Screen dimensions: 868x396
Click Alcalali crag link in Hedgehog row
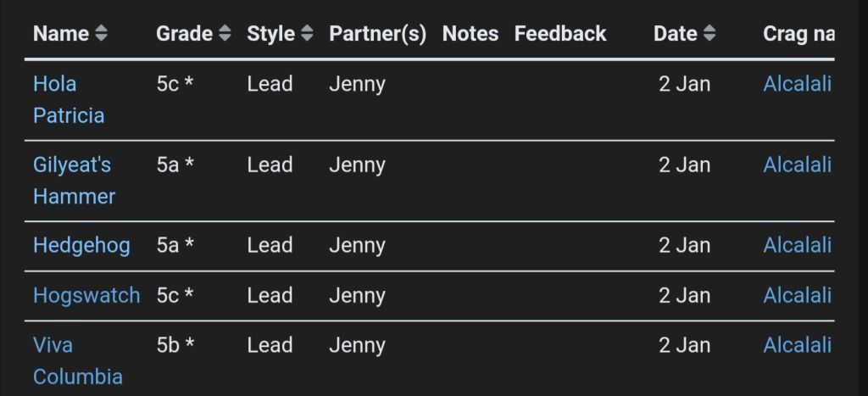point(797,246)
